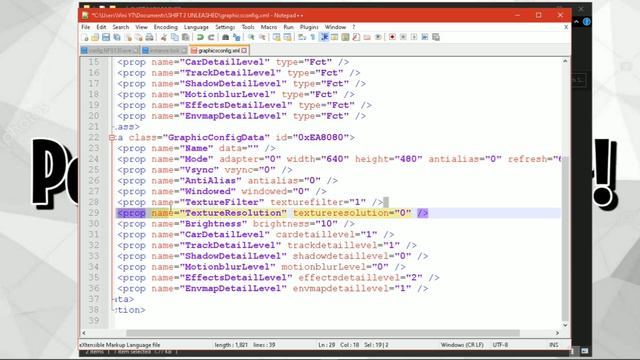Viewport: 640px width, 360px height.
Task: Click the Open file toolbar icon
Action: 95,37
